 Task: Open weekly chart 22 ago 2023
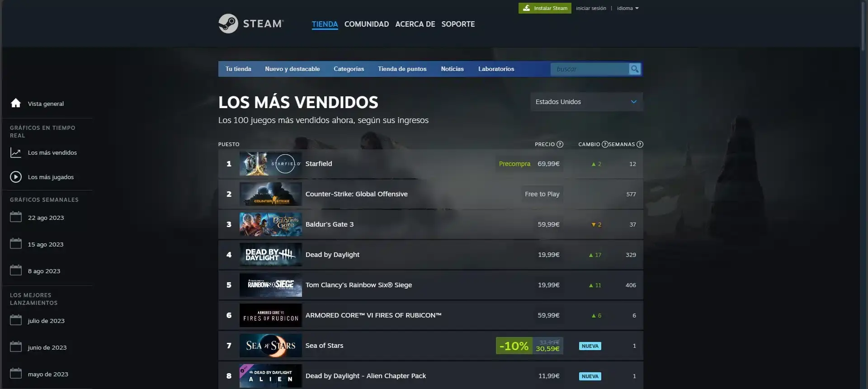click(x=46, y=218)
